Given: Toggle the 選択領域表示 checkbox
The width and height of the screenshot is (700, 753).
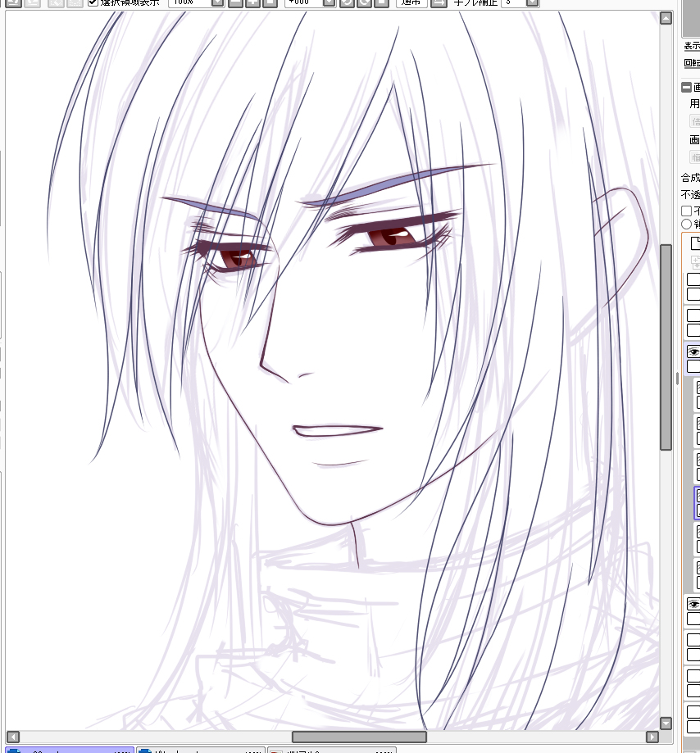Looking at the screenshot, I should 93,2.
